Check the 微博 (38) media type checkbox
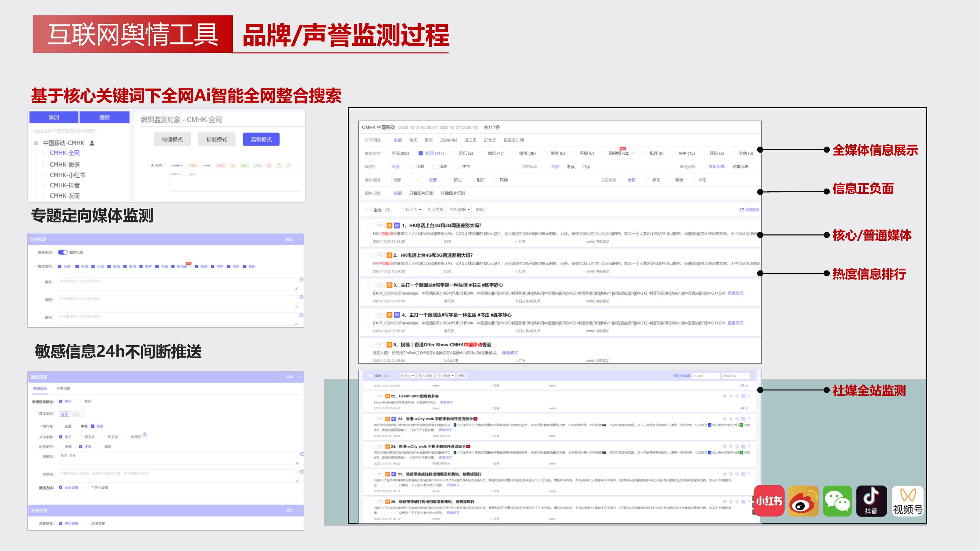Image resolution: width=980 pixels, height=551 pixels. (514, 153)
